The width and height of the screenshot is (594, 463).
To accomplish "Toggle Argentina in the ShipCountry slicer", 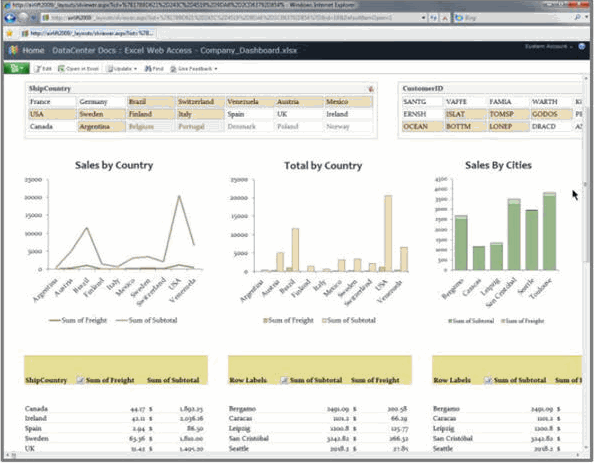I will pos(102,127).
